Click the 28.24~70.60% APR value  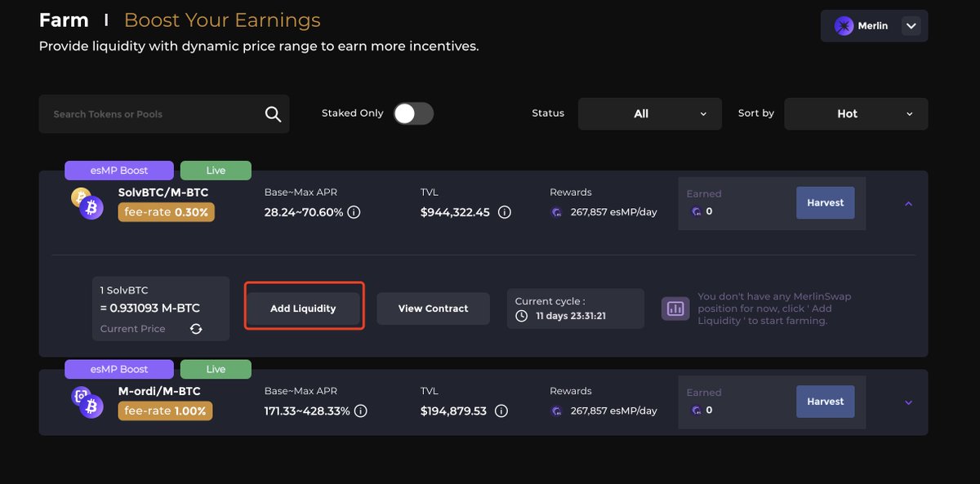click(302, 212)
